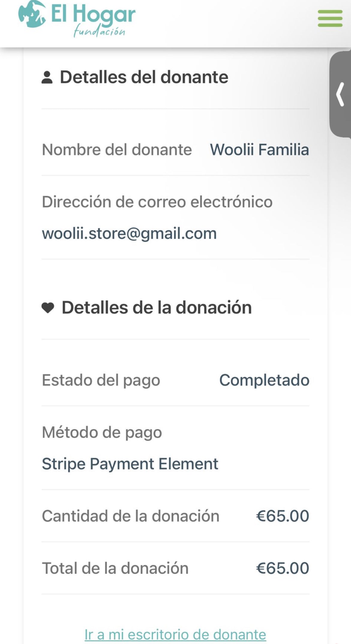Click the Dirección de correo electrónico label
The width and height of the screenshot is (351, 644).
[157, 201]
